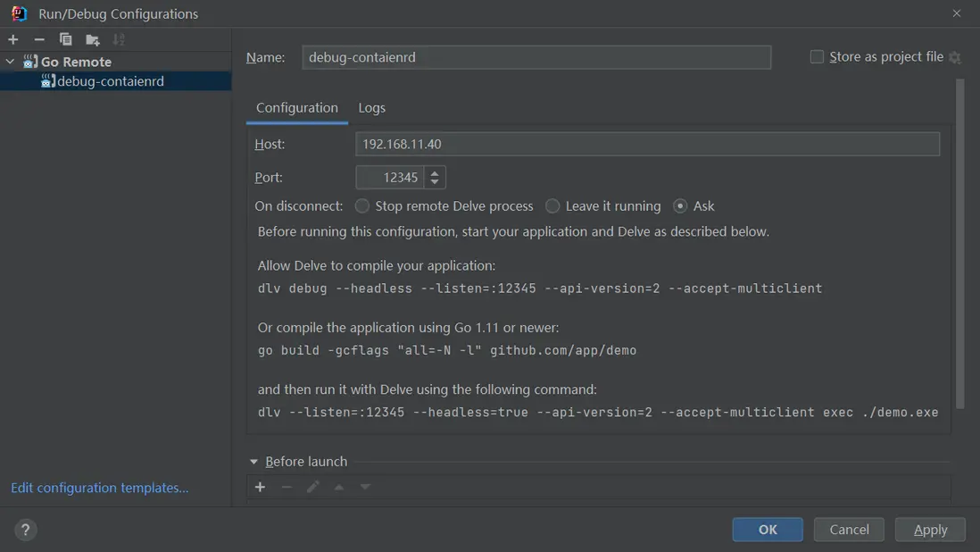This screenshot has width=980, height=552.
Task: Select the Configuration tab
Action: point(296,108)
